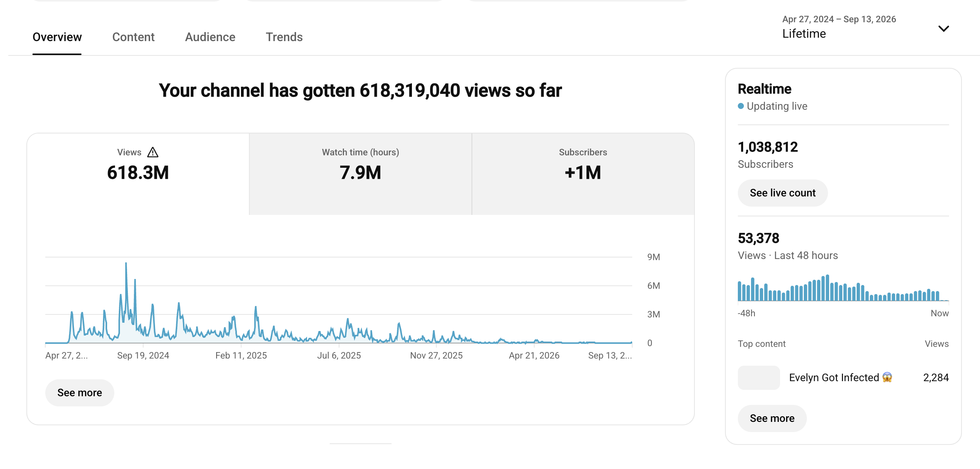Select the Views 618.3M metric card
This screenshot has height=469, width=980.
coord(138,174)
